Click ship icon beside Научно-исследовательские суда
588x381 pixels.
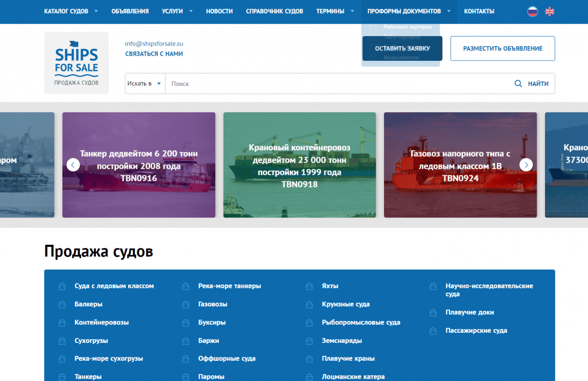(x=433, y=286)
